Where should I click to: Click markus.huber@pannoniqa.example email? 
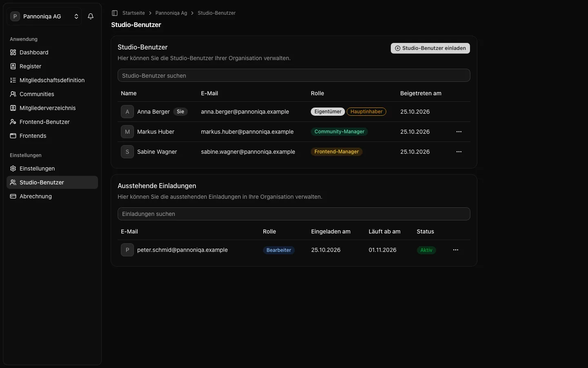[x=247, y=132]
